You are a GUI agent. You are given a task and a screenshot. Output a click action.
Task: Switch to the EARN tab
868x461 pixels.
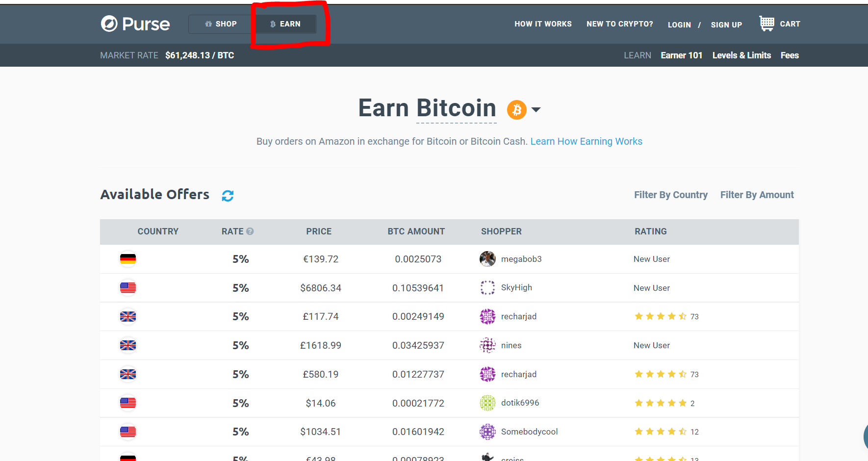(285, 24)
